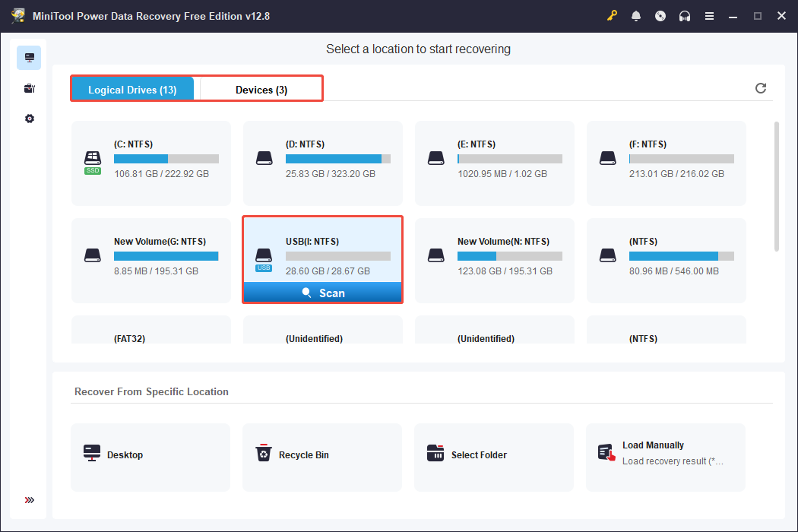Click the notification bell icon
Viewport: 798px width, 532px height.
click(636, 15)
